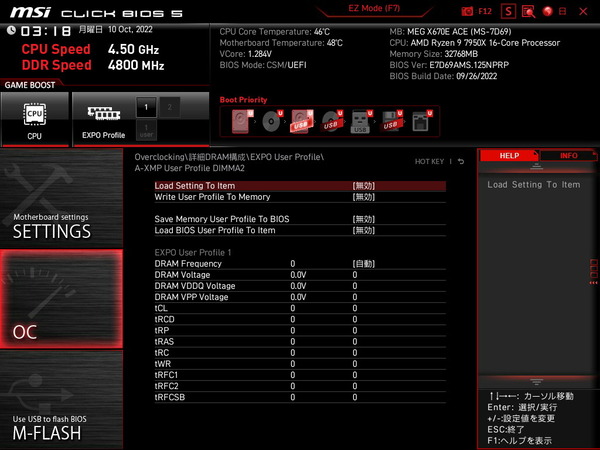Viewport: 600px width, 450px height.
Task: Click the DRAM VPP Voltage value field
Action: click(x=355, y=297)
